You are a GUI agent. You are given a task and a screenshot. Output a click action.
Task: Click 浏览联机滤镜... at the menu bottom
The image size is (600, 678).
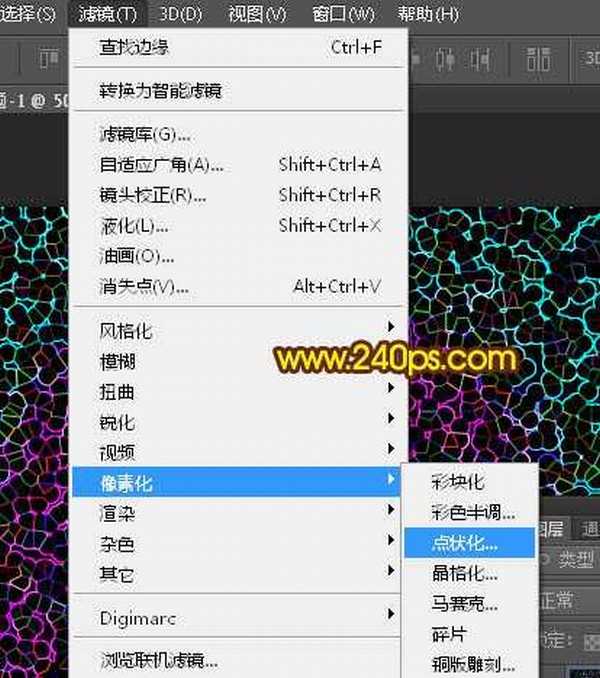(159, 660)
